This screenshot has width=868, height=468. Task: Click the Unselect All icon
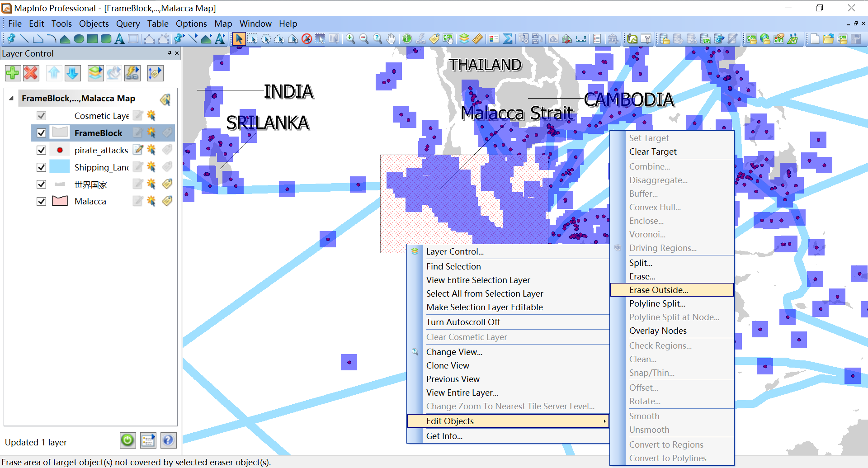307,39
